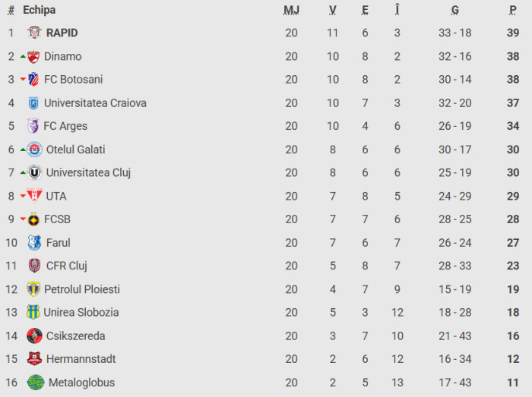The height and width of the screenshot is (397, 532).
Task: Open the Csikszereda team link
Action: pos(75,336)
